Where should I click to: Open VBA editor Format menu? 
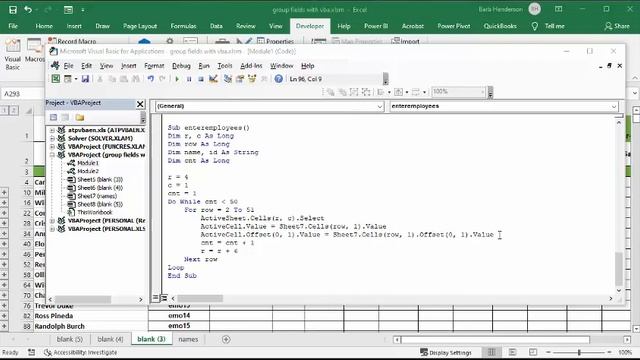pos(154,66)
